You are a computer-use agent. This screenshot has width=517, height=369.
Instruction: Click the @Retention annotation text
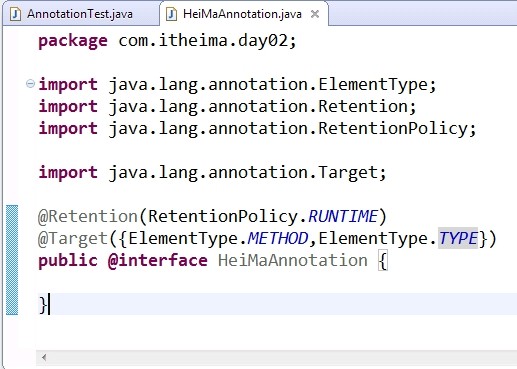(88, 216)
